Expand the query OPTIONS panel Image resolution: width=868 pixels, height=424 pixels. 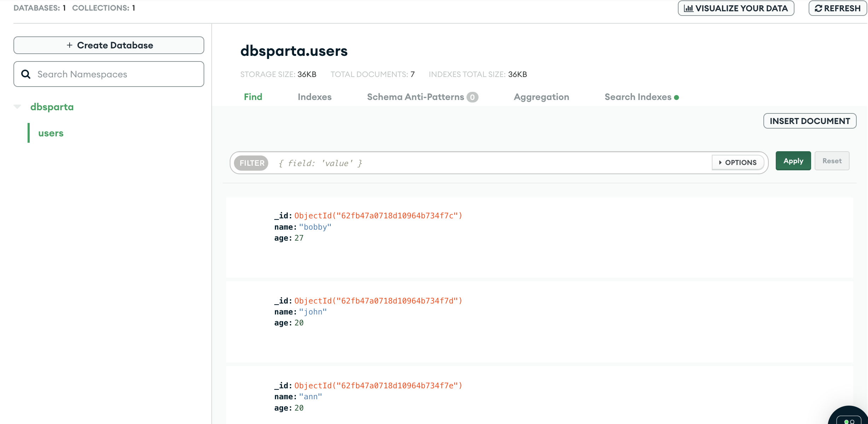(738, 163)
